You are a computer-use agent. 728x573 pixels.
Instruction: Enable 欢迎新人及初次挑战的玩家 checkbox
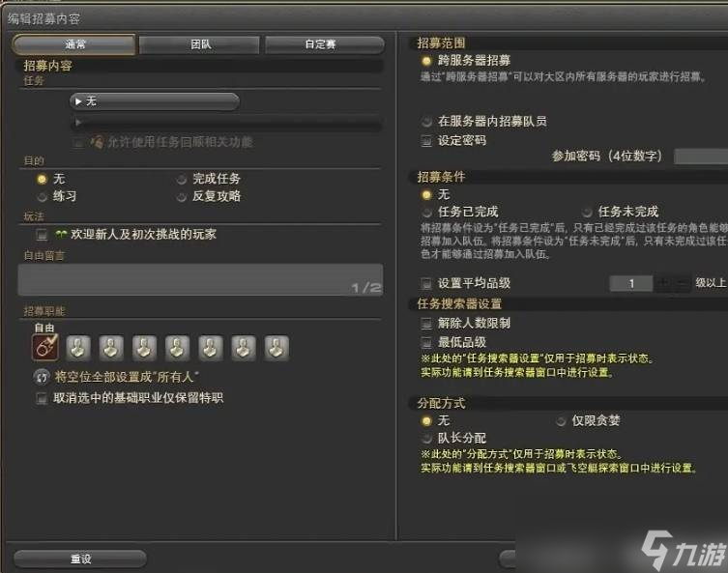point(42,235)
